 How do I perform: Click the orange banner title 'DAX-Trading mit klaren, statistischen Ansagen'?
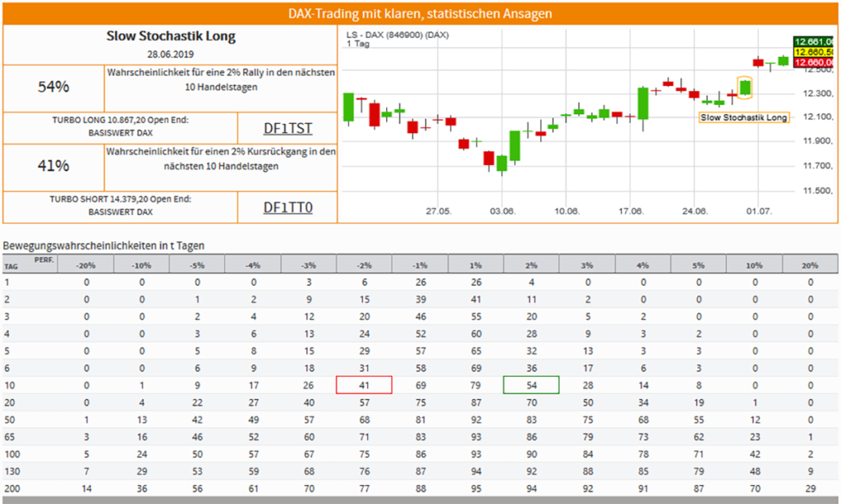(420, 13)
